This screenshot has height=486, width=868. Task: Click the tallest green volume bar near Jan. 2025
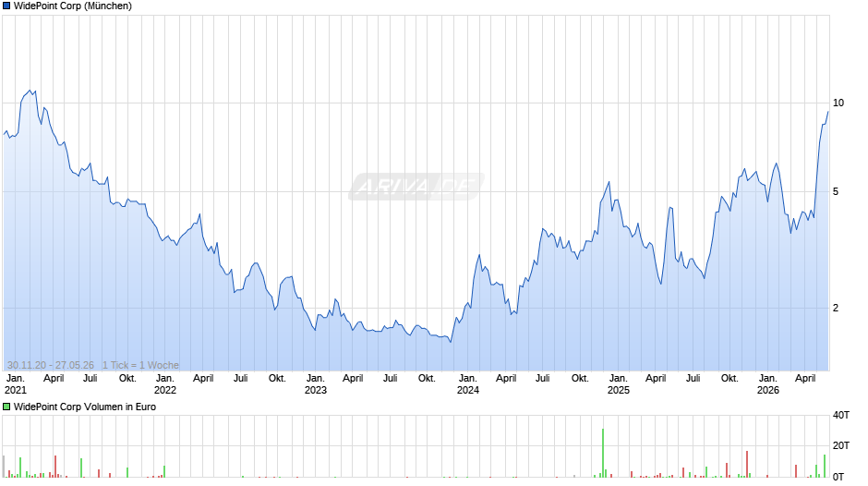(x=603, y=453)
